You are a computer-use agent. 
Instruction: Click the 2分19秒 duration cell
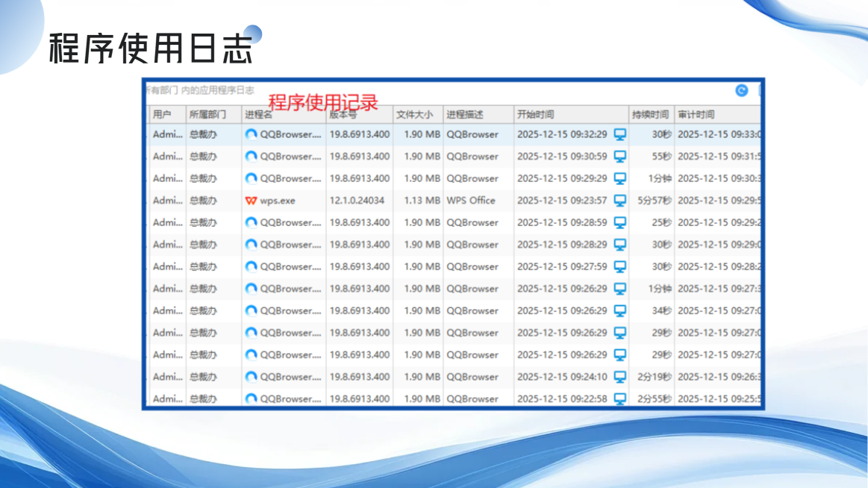point(655,377)
